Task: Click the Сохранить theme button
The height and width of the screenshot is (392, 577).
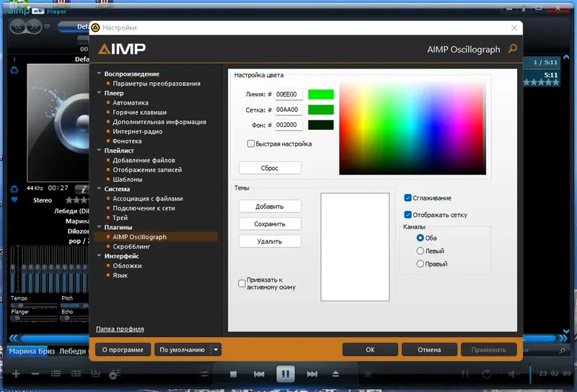Action: (x=270, y=223)
